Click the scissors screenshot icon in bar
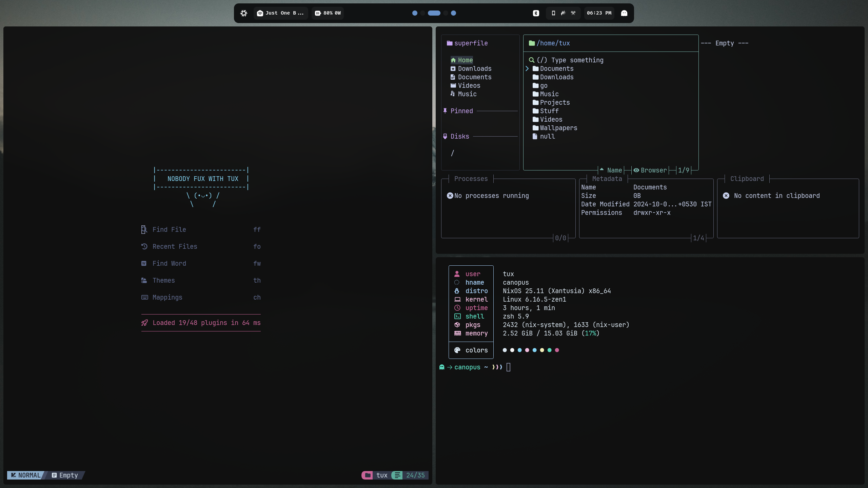The image size is (868, 488). [573, 13]
